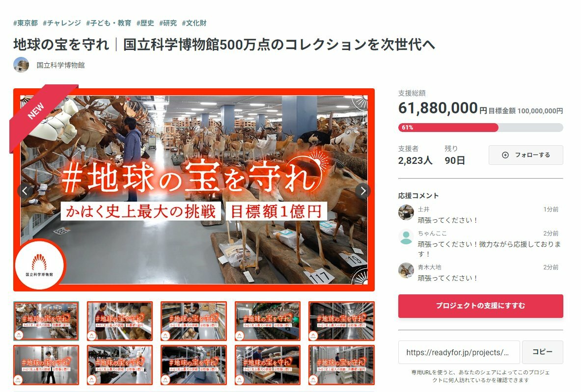Select the #文化財 tag

tap(194, 23)
